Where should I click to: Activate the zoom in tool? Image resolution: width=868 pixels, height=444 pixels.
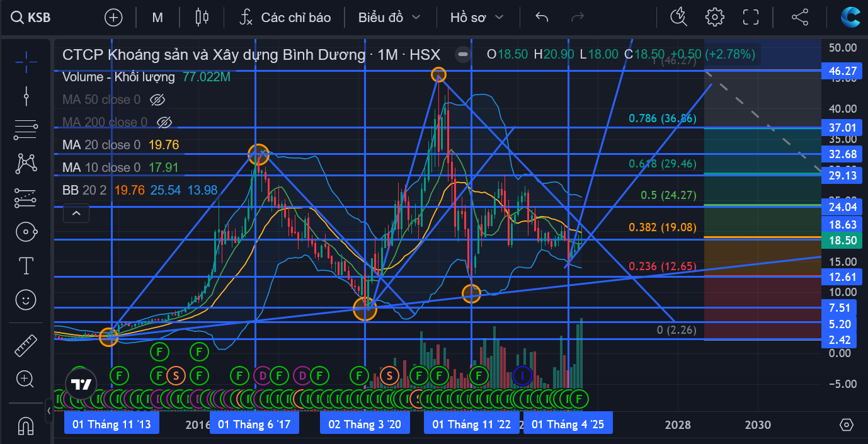26,379
